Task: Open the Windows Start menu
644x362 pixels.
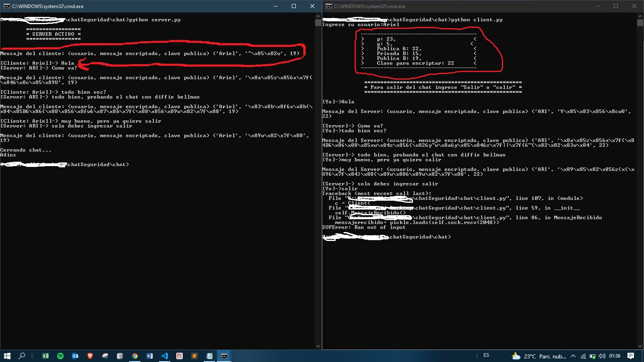Action: click(x=7, y=356)
